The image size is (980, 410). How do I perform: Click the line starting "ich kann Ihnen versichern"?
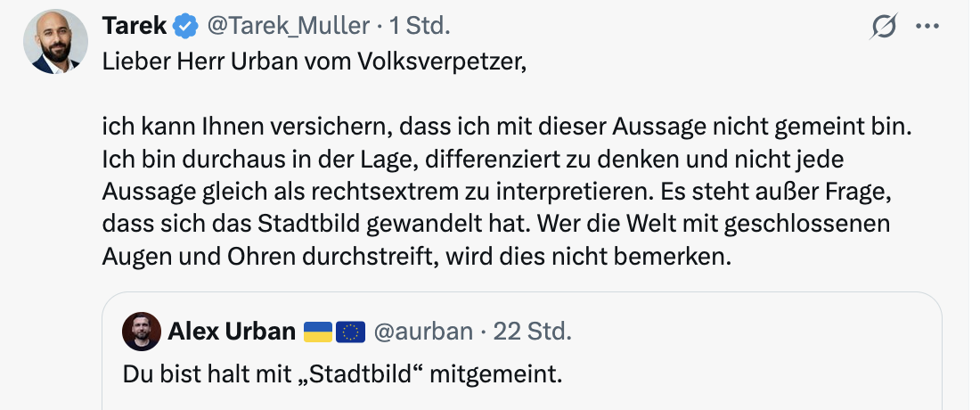508,127
